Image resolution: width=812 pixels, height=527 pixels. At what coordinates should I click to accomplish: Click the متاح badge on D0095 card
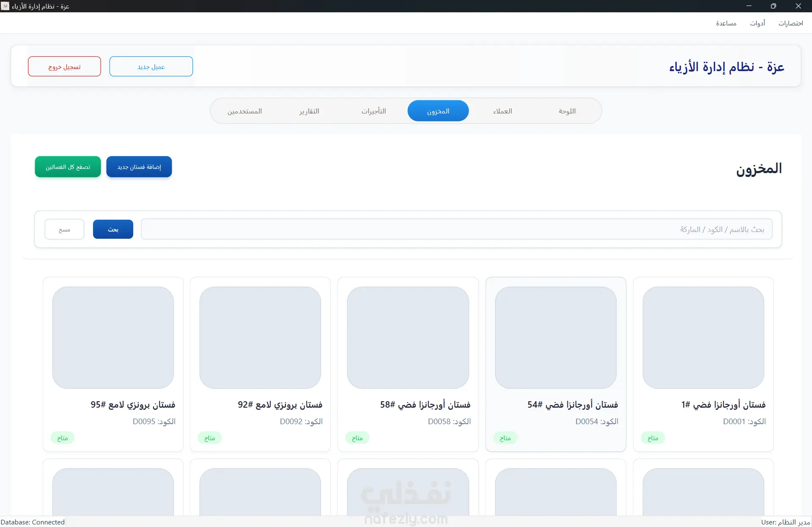(63, 438)
